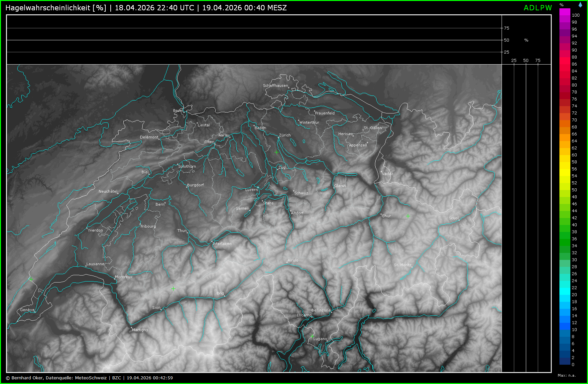Click the green ADLPW product label
This screenshot has height=384, width=588.
[x=537, y=8]
